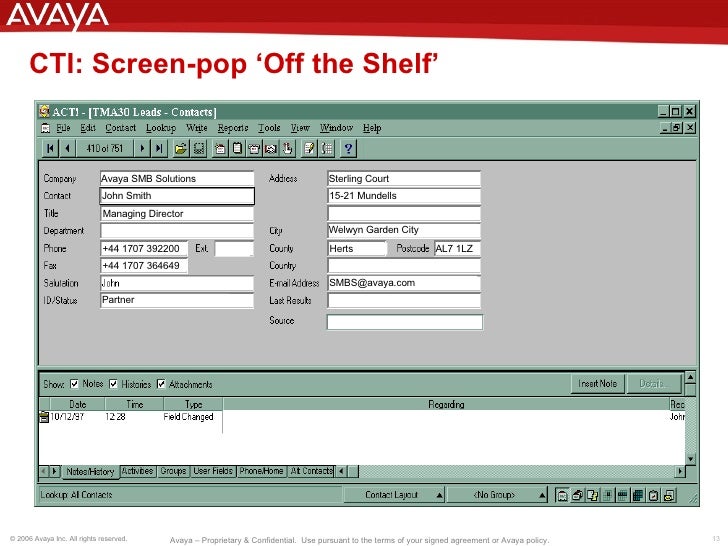
Task: Click the Date column header
Action: click(x=78, y=404)
